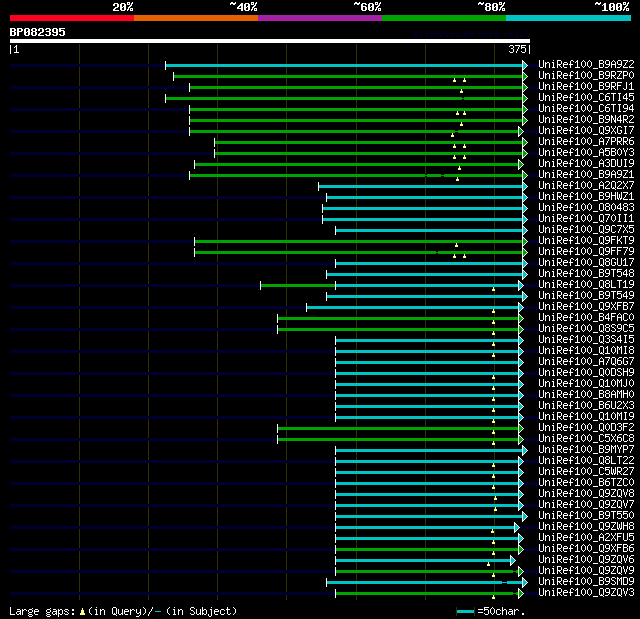Click UniRef100_Q9ZWH8 label
The width and height of the screenshot is (640, 619).
(x=586, y=527)
